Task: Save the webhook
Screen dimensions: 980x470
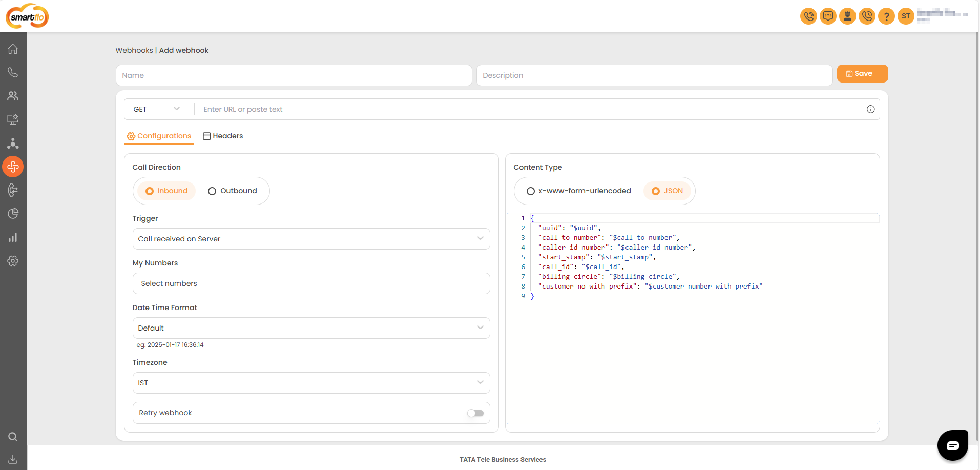Action: (x=863, y=73)
